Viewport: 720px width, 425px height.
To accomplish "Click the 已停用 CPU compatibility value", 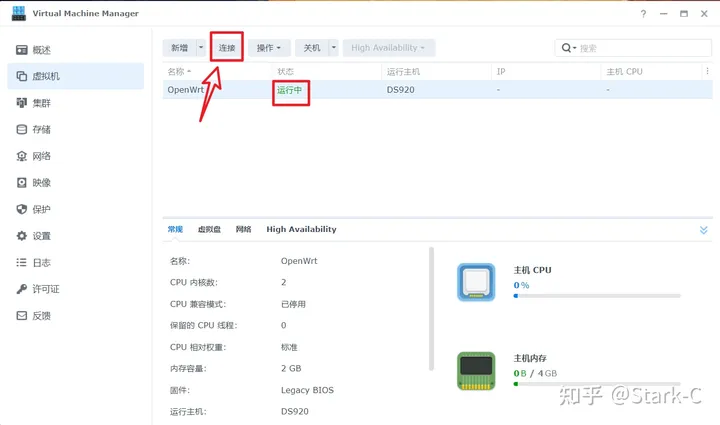I will pos(293,304).
